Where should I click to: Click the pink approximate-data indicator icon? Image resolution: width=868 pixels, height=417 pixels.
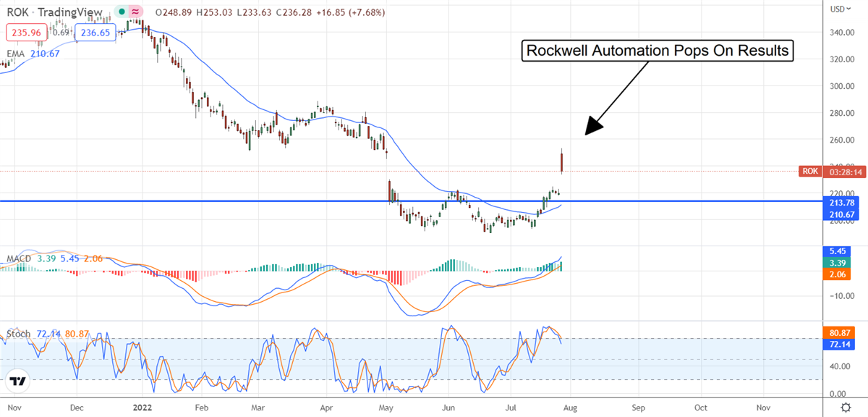[135, 13]
